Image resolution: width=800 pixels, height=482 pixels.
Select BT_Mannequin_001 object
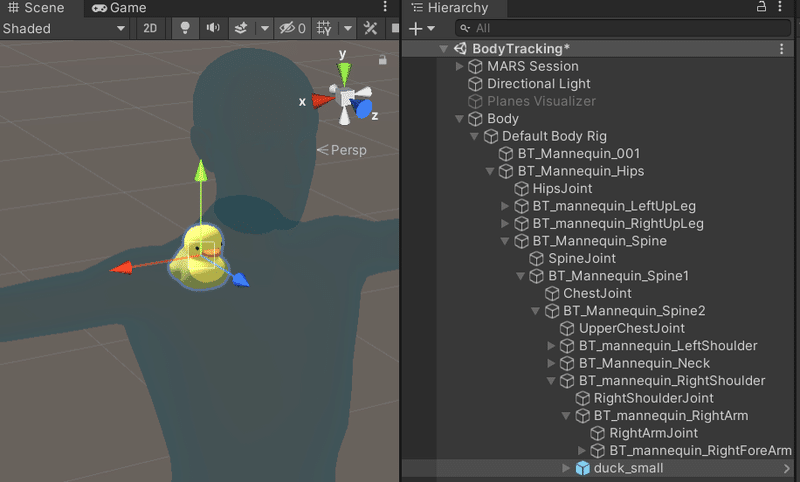pyautogui.click(x=579, y=154)
